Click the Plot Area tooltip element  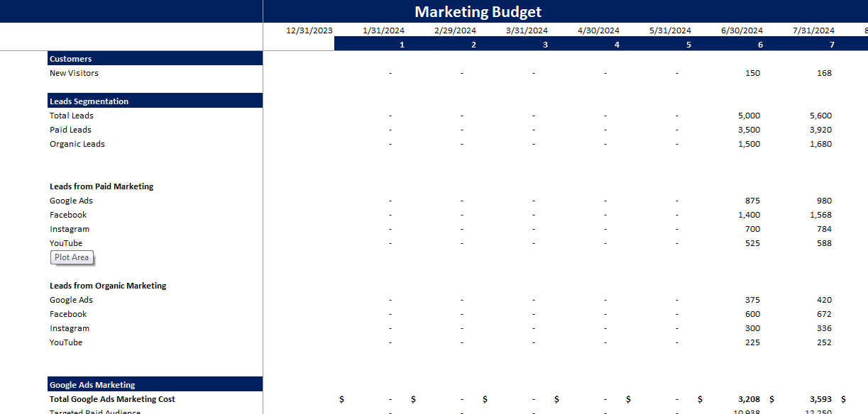point(71,257)
